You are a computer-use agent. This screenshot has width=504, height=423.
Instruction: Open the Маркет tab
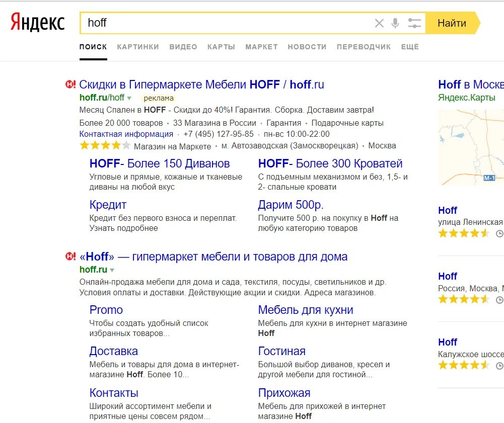pos(261,47)
